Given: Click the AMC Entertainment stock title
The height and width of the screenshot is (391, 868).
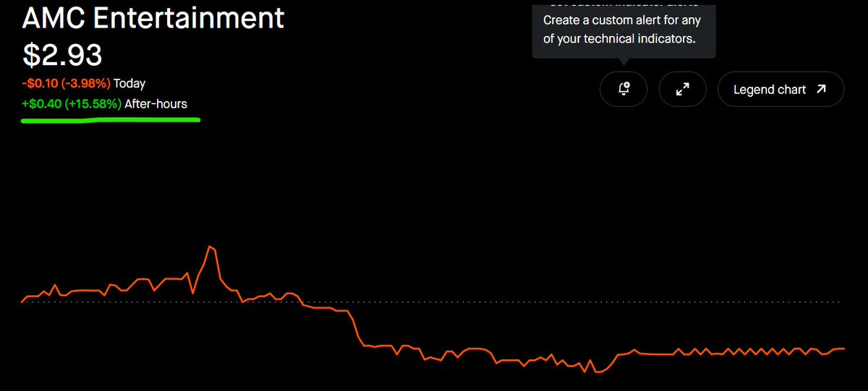Looking at the screenshot, I should tap(153, 17).
